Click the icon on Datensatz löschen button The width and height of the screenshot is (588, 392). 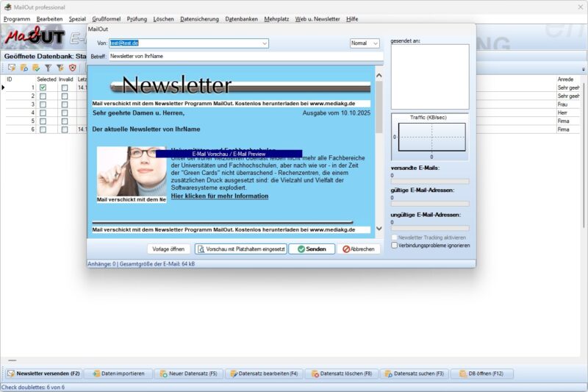point(315,374)
